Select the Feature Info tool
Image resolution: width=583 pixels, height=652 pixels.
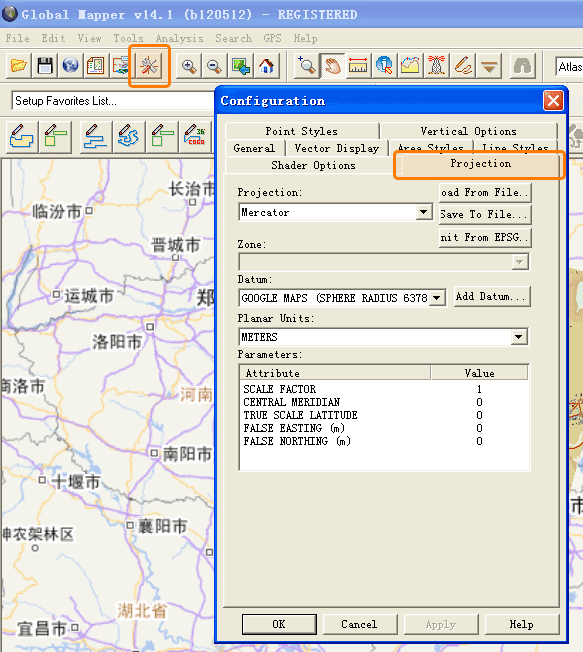(x=384, y=66)
